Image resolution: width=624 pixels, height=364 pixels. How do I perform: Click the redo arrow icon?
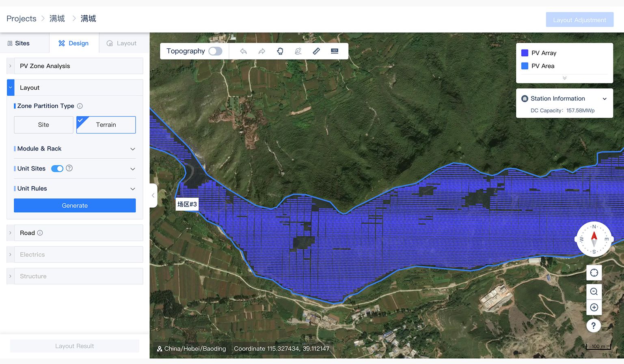pyautogui.click(x=261, y=51)
